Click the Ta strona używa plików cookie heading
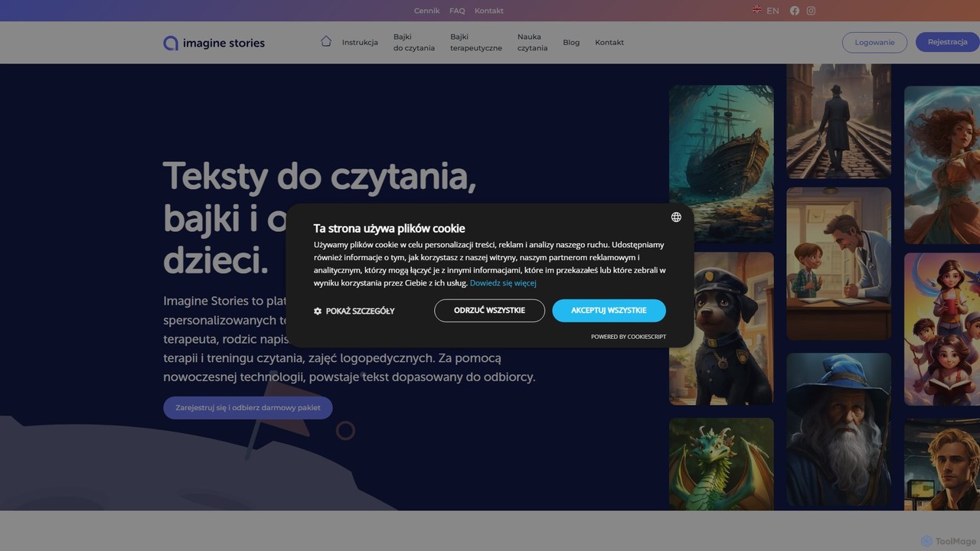This screenshot has width=980, height=551. click(x=389, y=228)
